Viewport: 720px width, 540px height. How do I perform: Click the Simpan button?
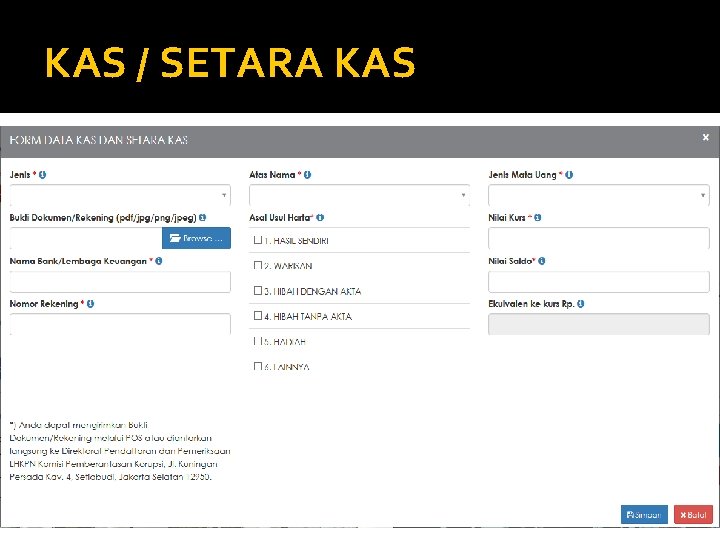click(x=644, y=515)
